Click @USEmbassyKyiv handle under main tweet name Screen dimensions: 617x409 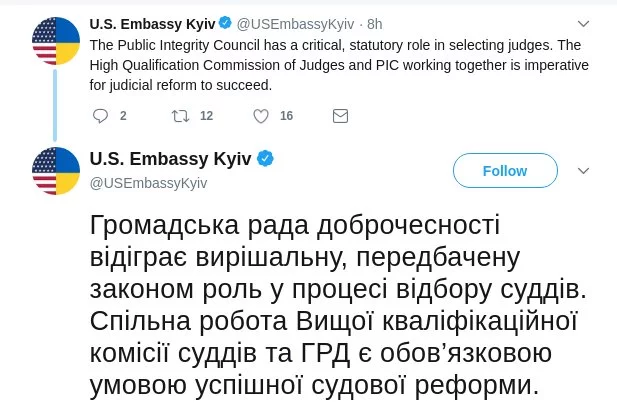[x=149, y=182]
